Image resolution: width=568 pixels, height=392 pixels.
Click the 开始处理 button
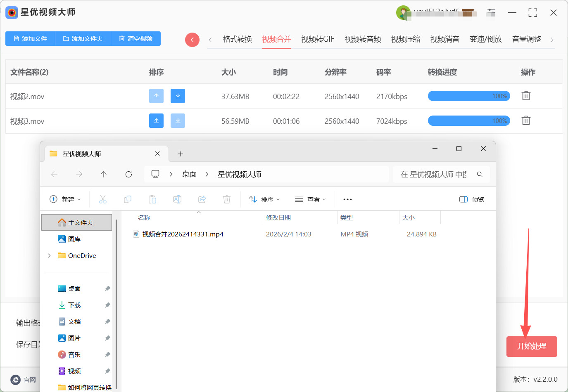coord(532,346)
